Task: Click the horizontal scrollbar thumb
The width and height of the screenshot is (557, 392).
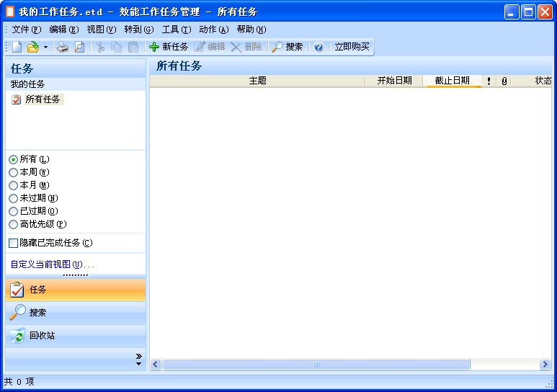Action: 316,365
